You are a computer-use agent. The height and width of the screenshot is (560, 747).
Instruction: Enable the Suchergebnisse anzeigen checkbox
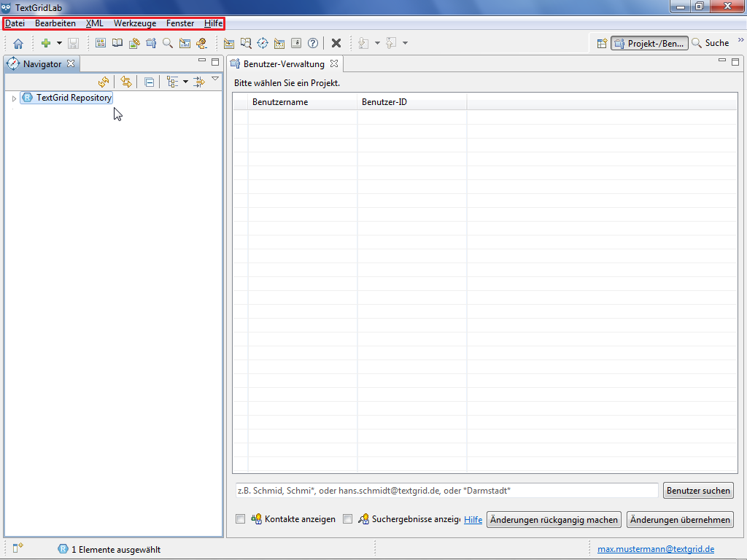[347, 519]
